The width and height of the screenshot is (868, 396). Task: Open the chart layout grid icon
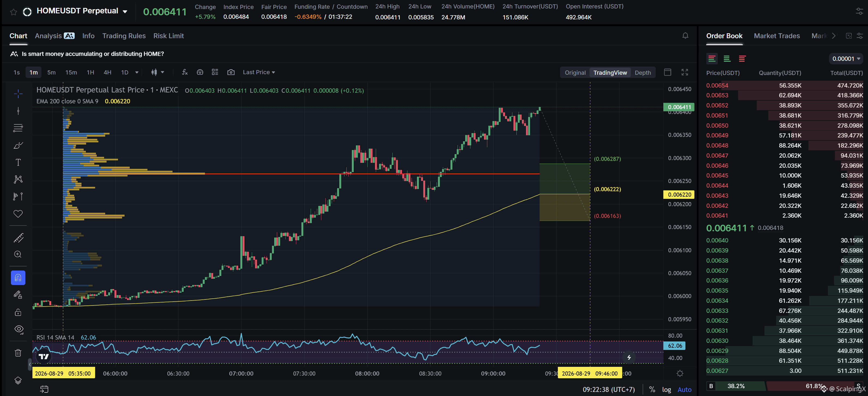pyautogui.click(x=215, y=72)
